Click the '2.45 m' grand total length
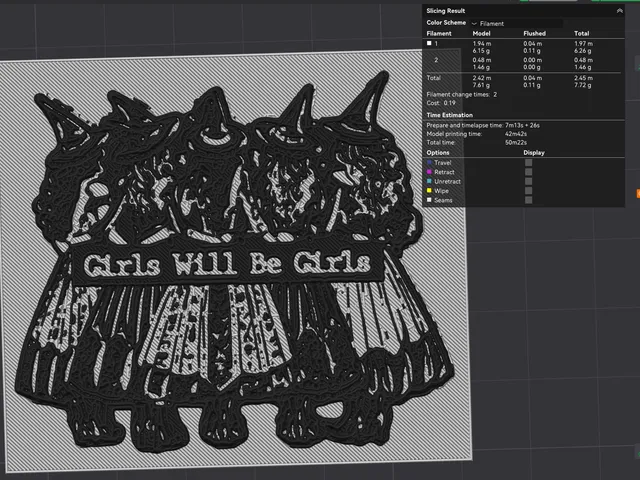Viewport: 640px width, 480px height. (x=583, y=78)
